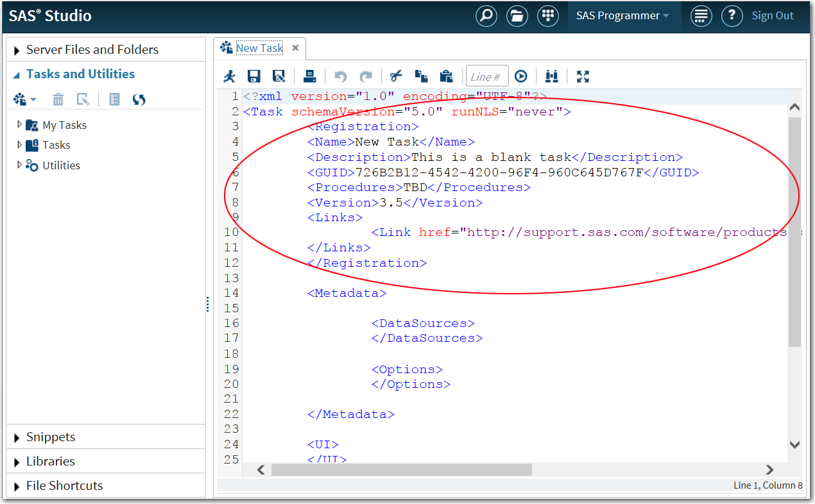
Task: Run the task using the toolbar run icon
Action: 230,76
